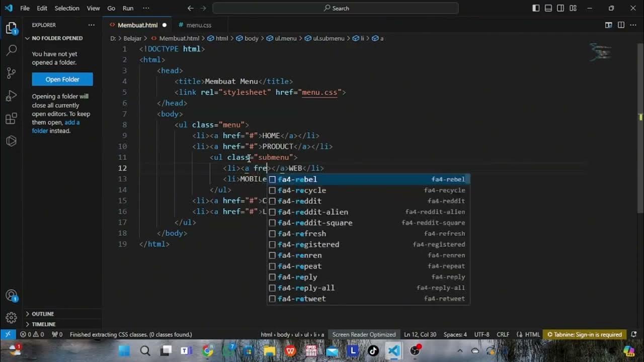Toggle the bottom panel layout icon
This screenshot has height=362, width=644.
point(548,8)
